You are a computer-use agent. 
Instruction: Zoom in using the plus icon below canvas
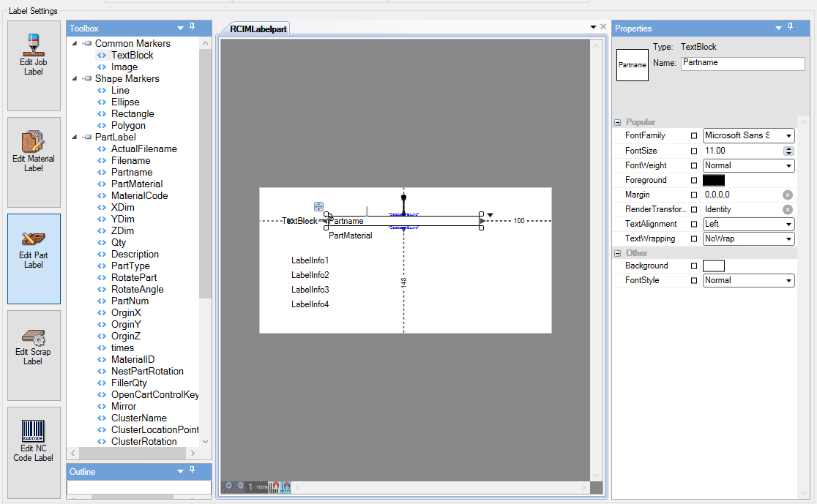[228, 485]
